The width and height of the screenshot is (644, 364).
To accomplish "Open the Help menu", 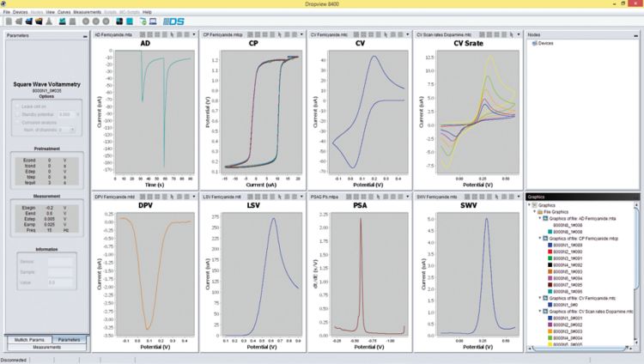I will [147, 13].
